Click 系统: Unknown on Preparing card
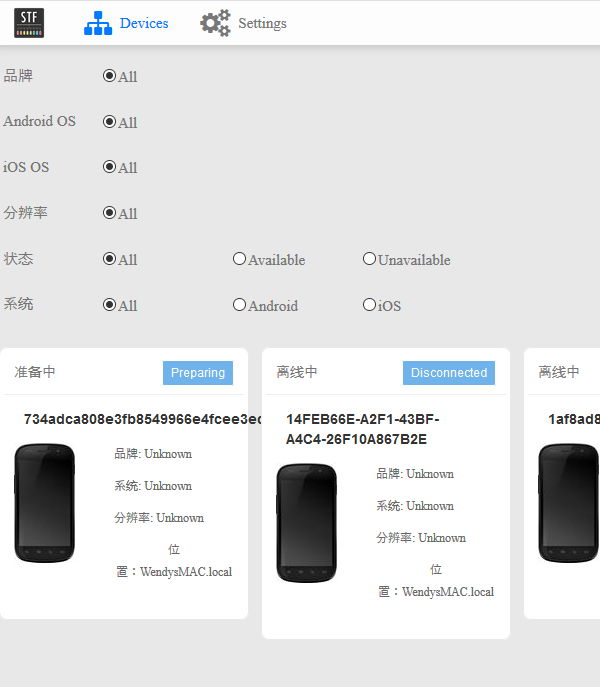 click(x=153, y=485)
